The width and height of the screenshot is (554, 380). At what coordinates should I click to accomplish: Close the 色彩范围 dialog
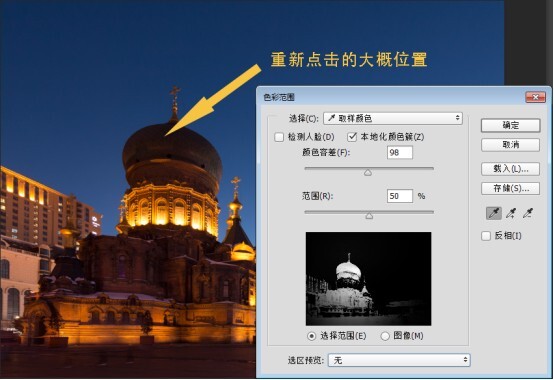tap(535, 97)
